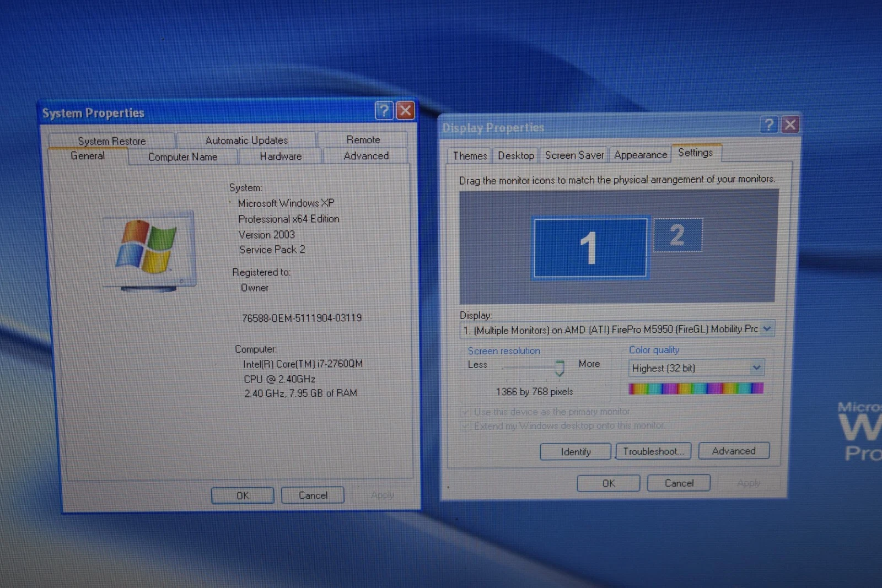Screen dimensions: 882x588
Task: Open Advanced tab in System Properties
Action: coord(366,156)
